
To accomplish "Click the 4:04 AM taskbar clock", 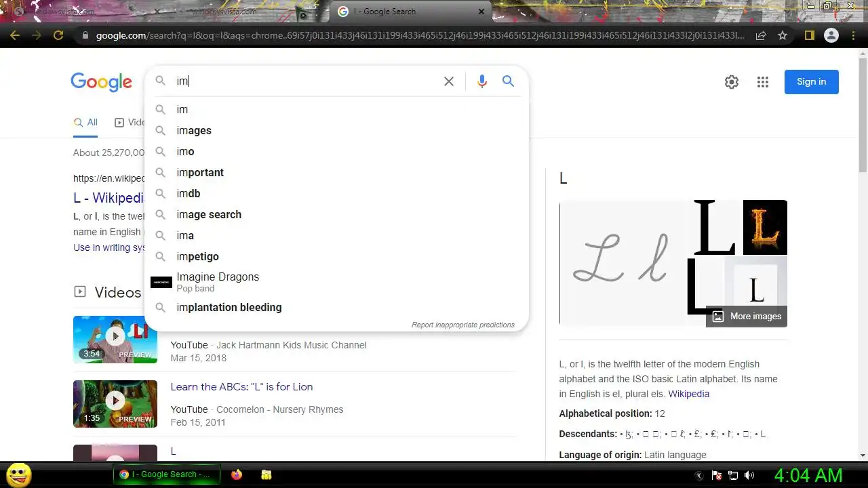I will [808, 475].
